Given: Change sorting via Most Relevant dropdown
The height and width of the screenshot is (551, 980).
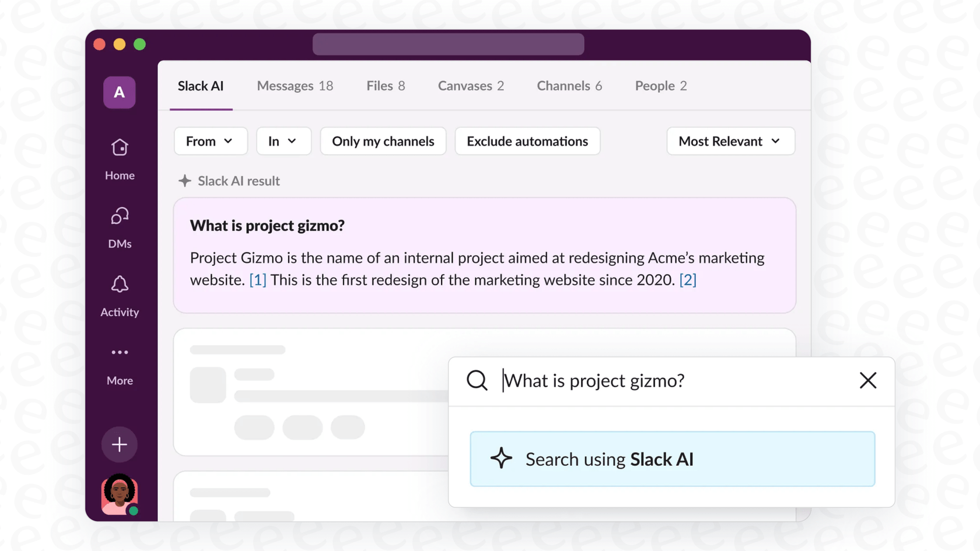Looking at the screenshot, I should pyautogui.click(x=730, y=141).
